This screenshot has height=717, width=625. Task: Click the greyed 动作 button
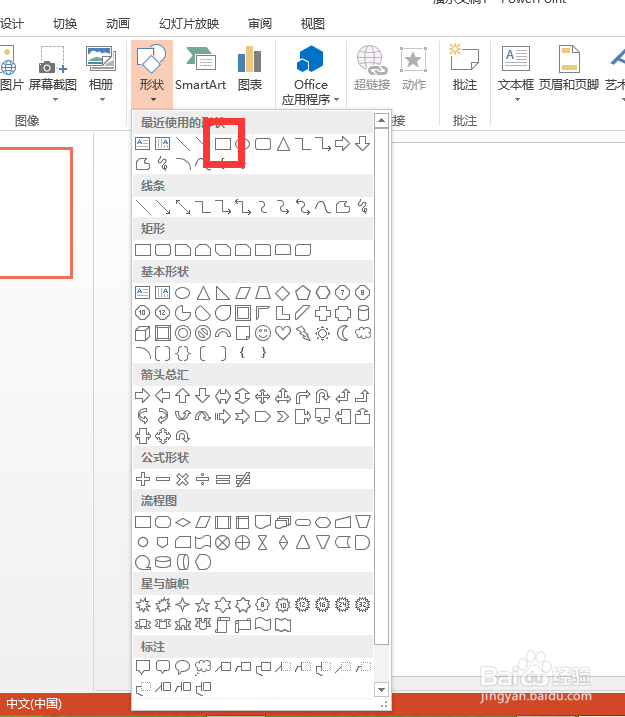[414, 69]
